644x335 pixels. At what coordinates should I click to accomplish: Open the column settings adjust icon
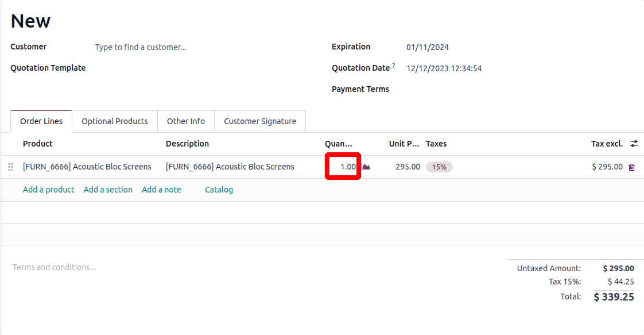pos(634,144)
